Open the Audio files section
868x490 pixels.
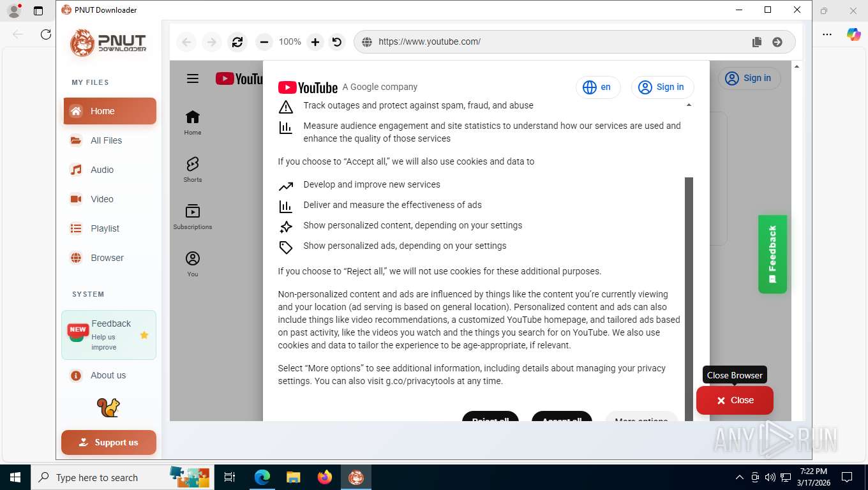pos(110,170)
